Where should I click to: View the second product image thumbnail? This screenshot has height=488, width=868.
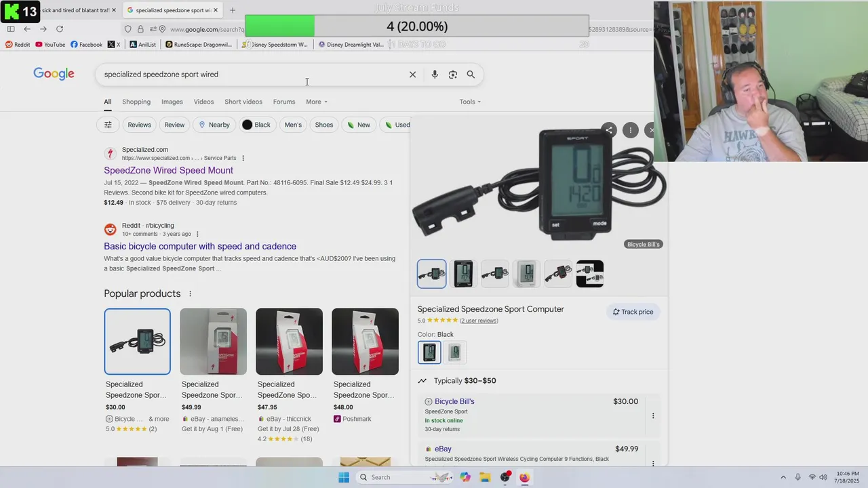pos(463,274)
